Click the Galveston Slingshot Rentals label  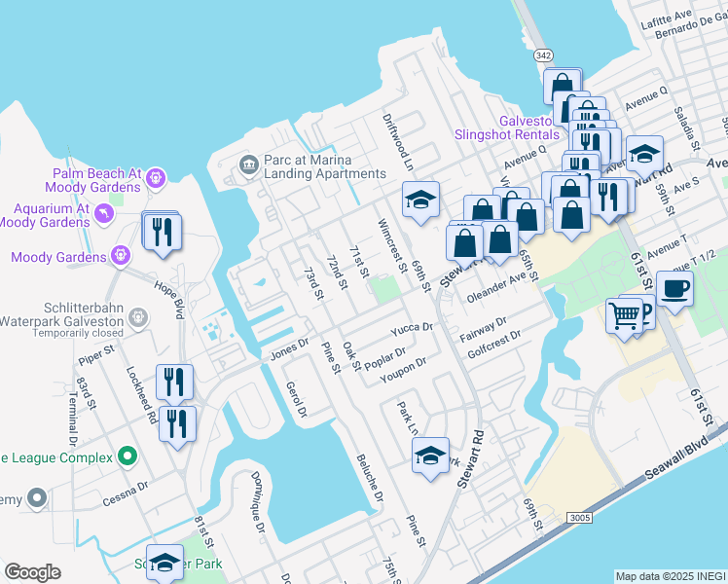click(x=507, y=128)
